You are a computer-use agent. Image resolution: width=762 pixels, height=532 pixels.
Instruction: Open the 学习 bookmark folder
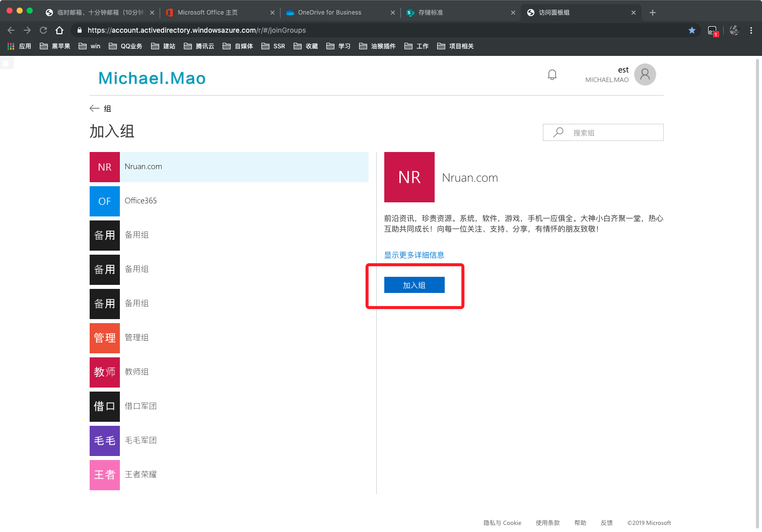[338, 46]
